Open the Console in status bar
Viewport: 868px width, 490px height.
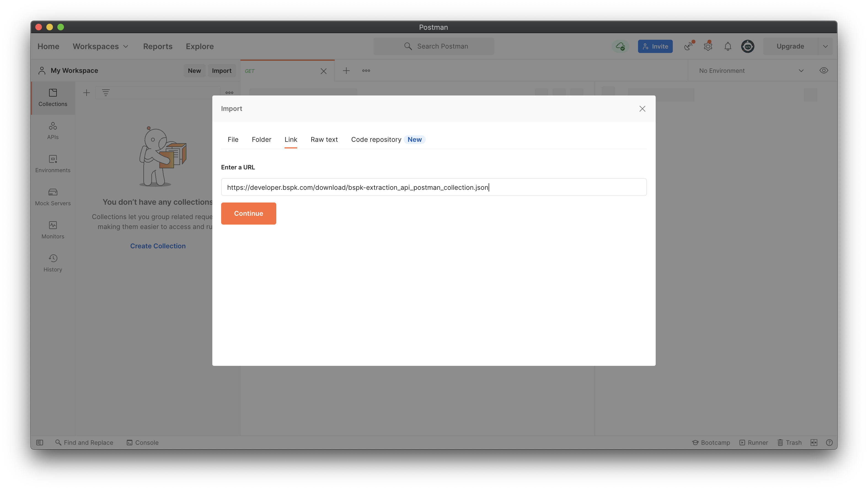pos(143,443)
